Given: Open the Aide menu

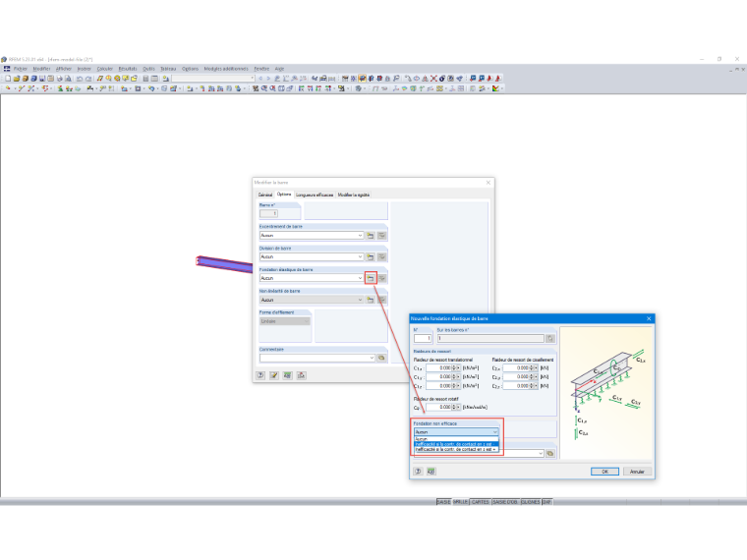Looking at the screenshot, I should [x=280, y=69].
